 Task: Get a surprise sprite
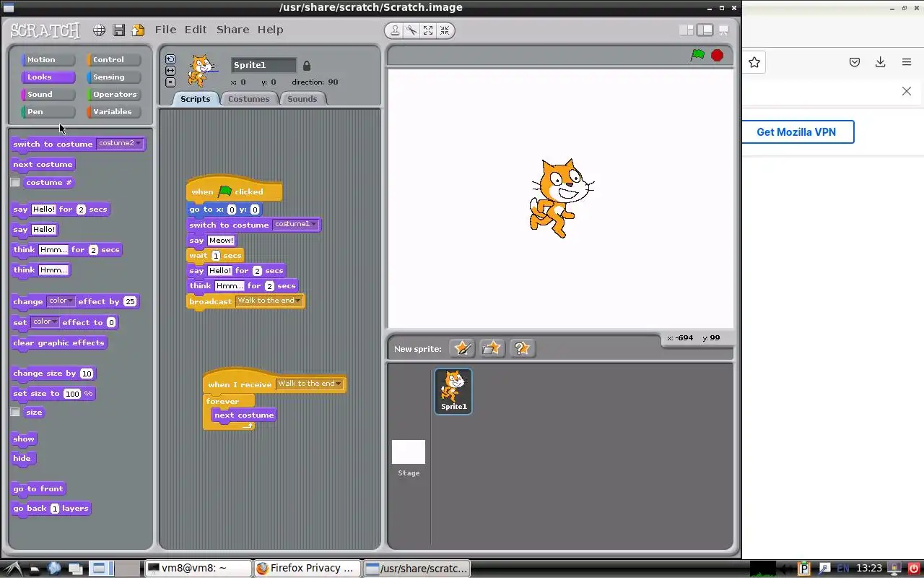521,348
